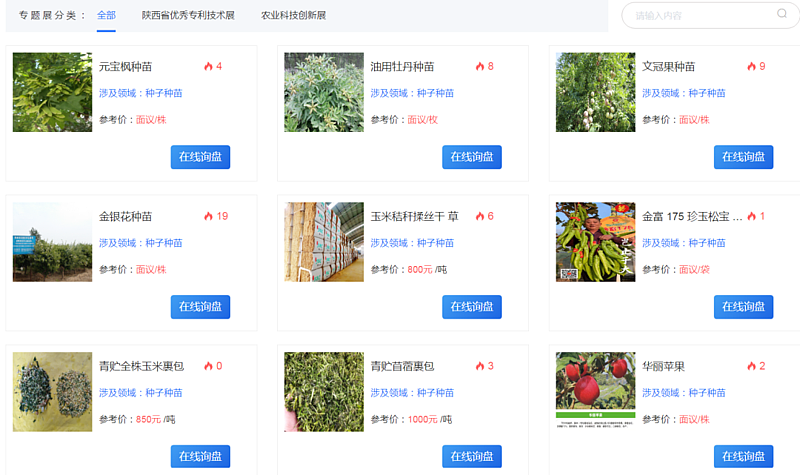Click flame icon beside 金银花种苗
The width and height of the screenshot is (800, 475).
coord(208,216)
